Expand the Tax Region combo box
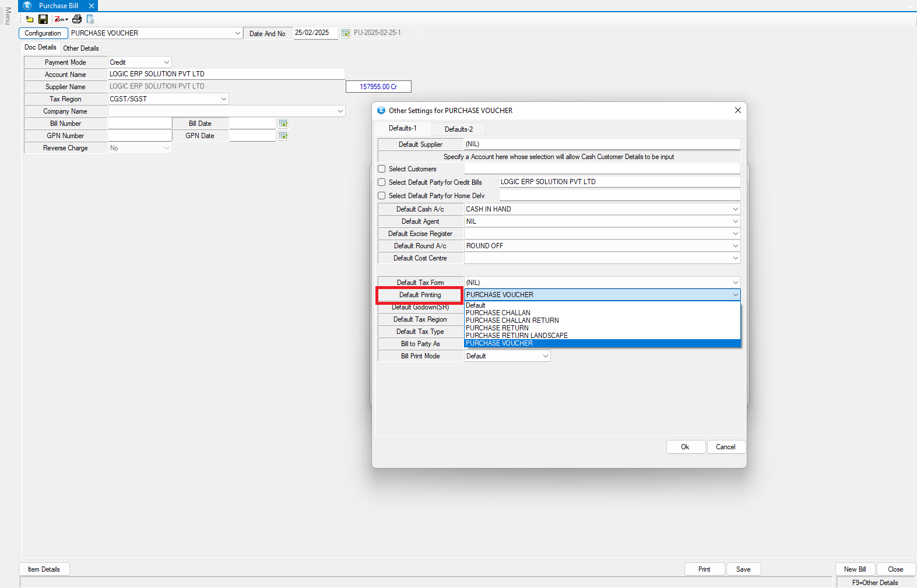 coord(223,99)
